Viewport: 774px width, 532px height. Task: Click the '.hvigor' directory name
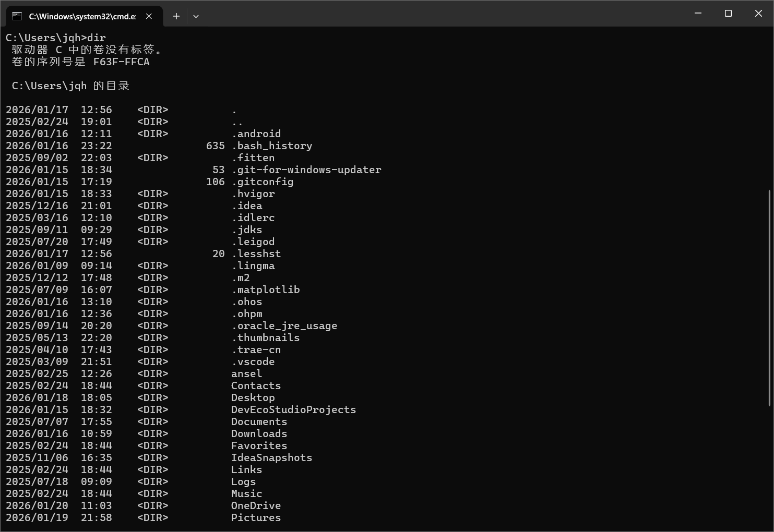click(253, 194)
